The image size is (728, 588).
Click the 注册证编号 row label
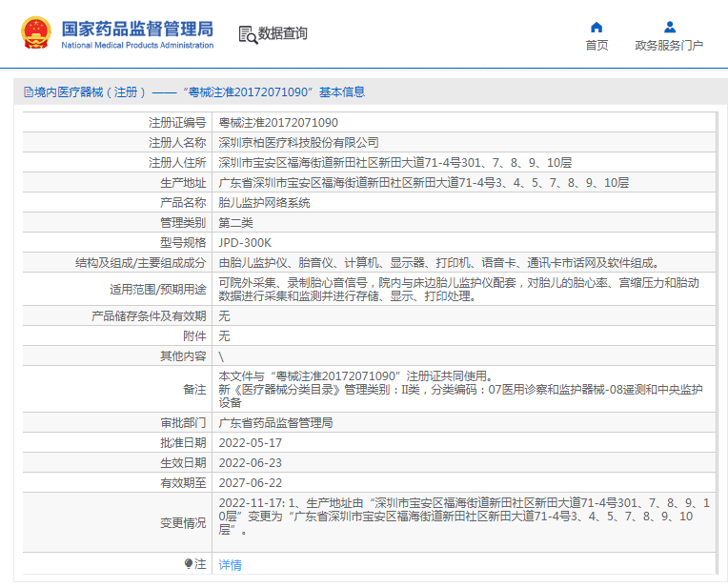pyautogui.click(x=177, y=123)
